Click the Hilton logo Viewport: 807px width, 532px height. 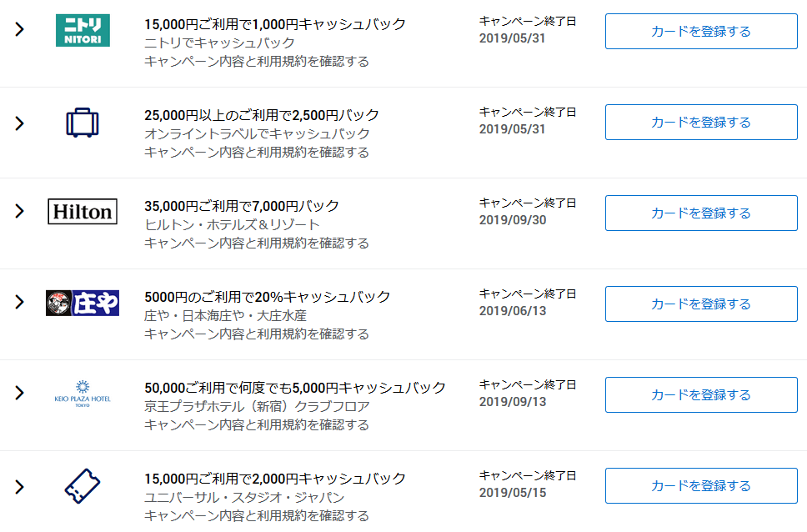(83, 212)
